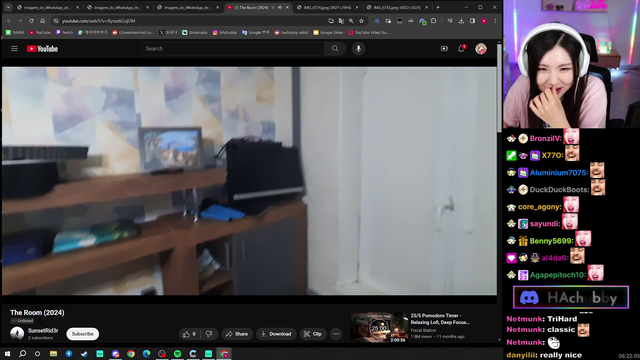640x360 pixels.
Task: Open more actions three-dot menu
Action: click(336, 334)
